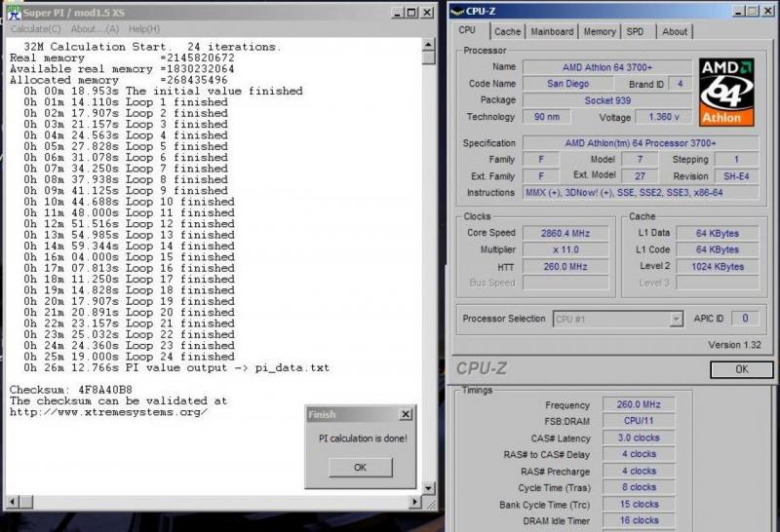Click the DRAM Idle Timer value '16 clocks'
The image size is (780, 532).
point(639,520)
